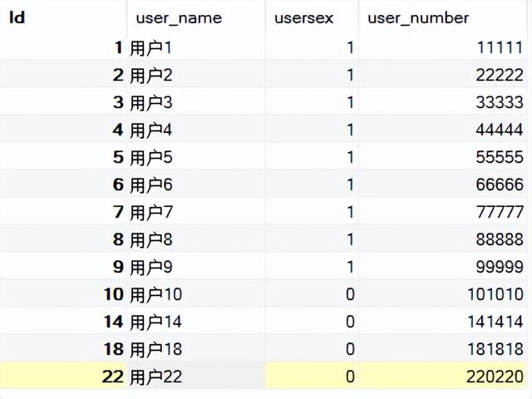This screenshot has width=532, height=399.
Task: Click the usersex cell in row 用户6
Action: (312, 185)
